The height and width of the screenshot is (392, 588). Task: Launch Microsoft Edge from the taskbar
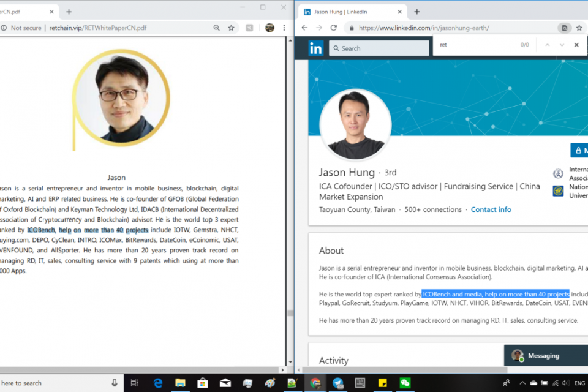pyautogui.click(x=158, y=383)
